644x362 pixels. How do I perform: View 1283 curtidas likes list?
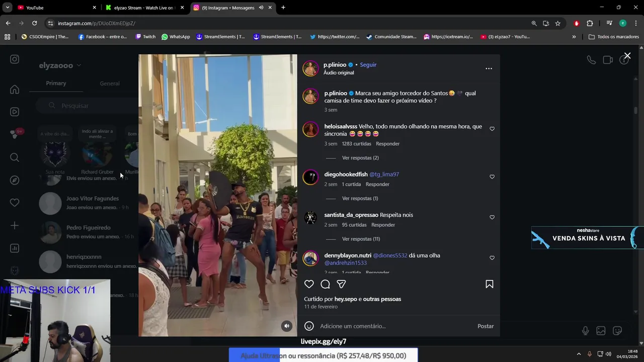tap(356, 144)
